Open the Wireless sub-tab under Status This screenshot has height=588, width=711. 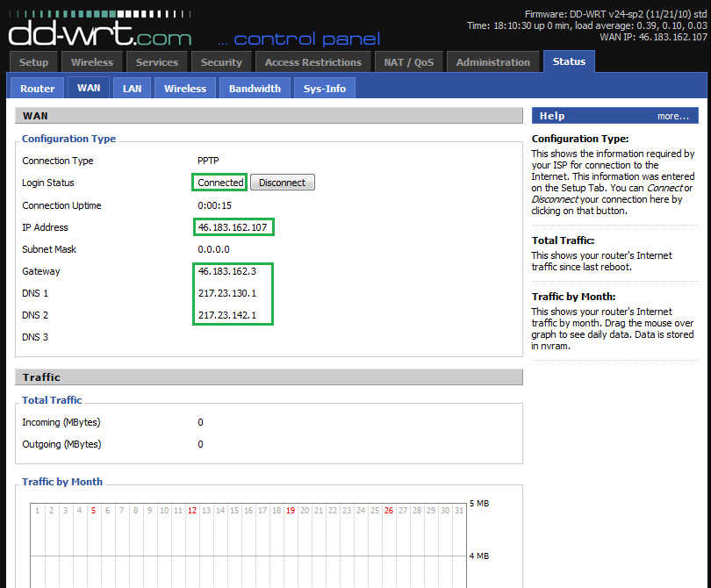(185, 89)
